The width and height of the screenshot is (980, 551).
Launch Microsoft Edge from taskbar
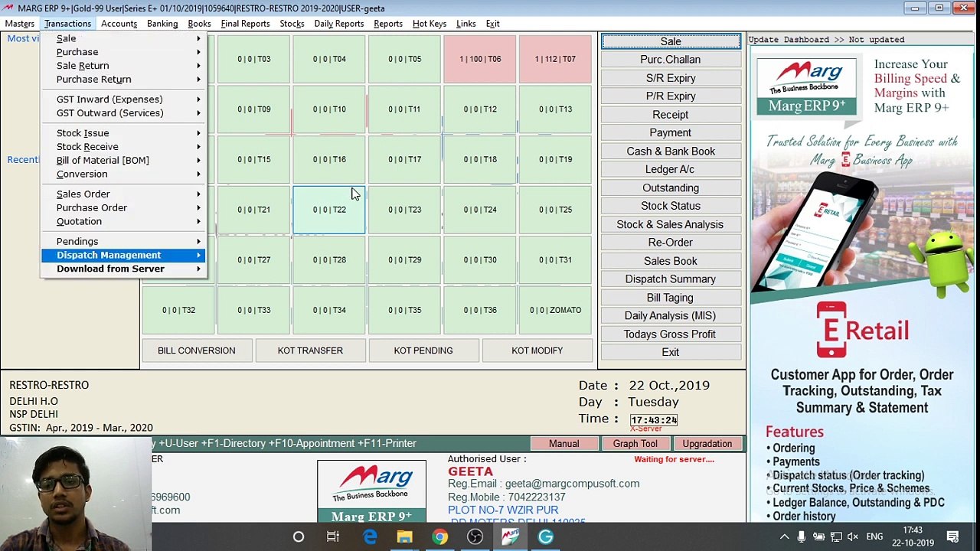pyautogui.click(x=370, y=537)
